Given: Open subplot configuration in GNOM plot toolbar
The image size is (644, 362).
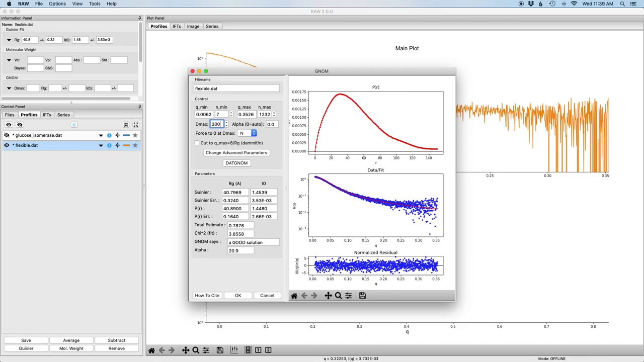Looking at the screenshot, I should (348, 296).
